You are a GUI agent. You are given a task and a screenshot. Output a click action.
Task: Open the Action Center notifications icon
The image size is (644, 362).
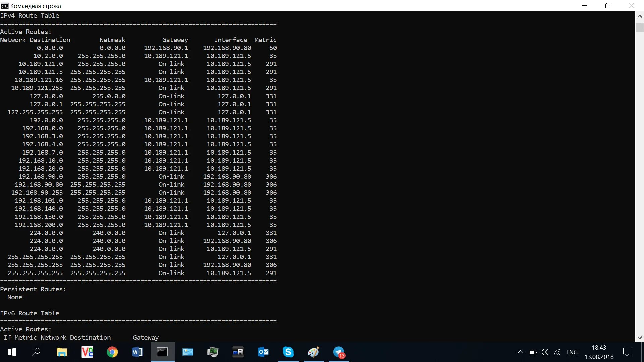[x=627, y=352]
